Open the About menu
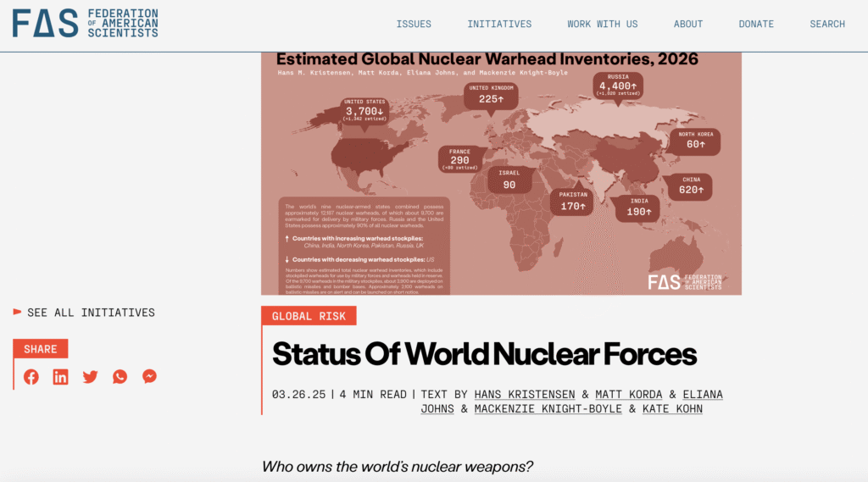Viewport: 868px width, 482px height. pos(688,25)
